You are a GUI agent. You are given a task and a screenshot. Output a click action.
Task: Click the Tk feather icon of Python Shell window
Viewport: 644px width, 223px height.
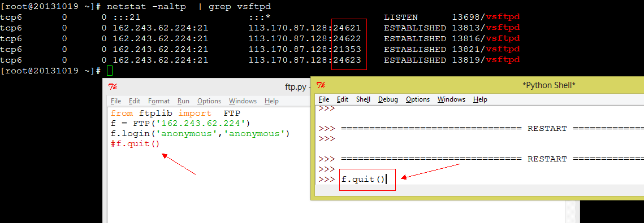[x=321, y=85]
